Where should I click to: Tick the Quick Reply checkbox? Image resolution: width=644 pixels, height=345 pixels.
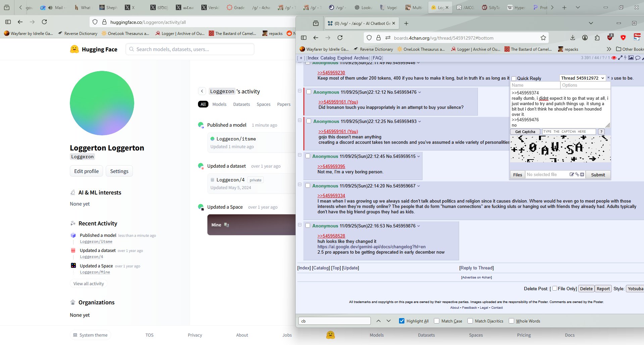pos(514,79)
